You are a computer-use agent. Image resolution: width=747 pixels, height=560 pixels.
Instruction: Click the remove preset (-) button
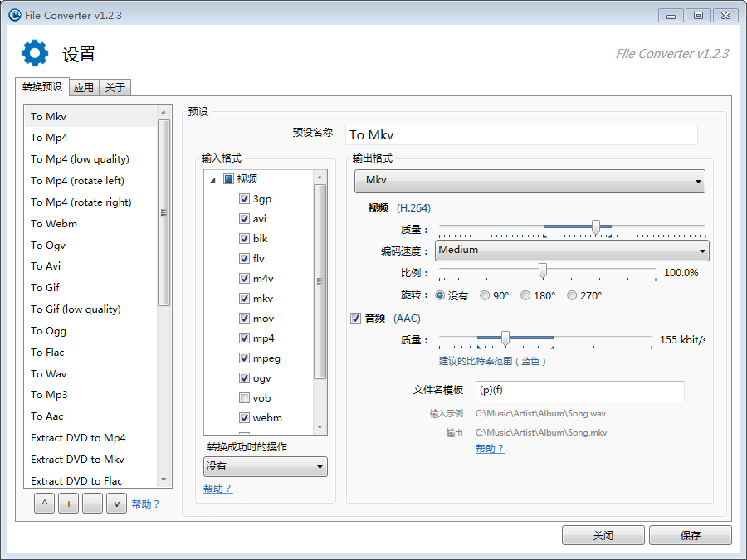[93, 504]
